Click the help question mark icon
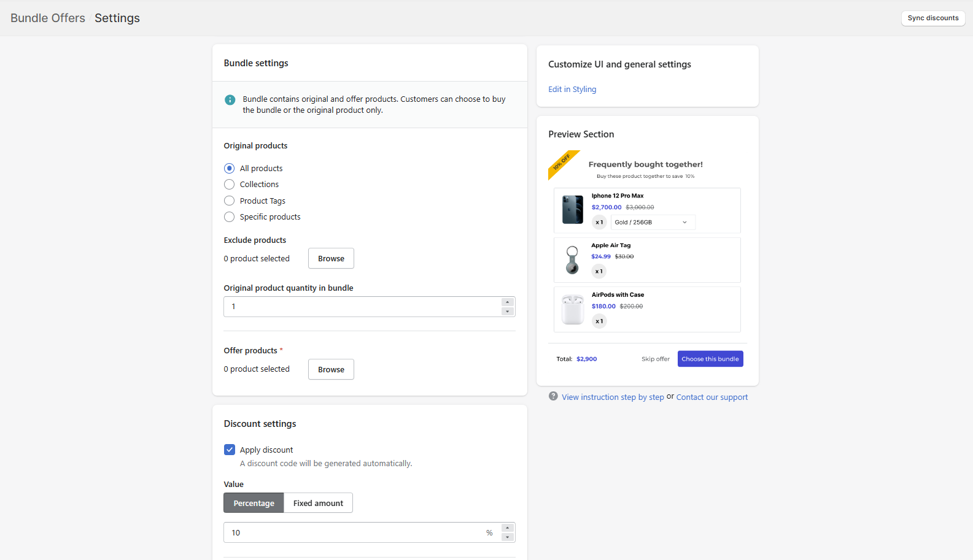 pyautogui.click(x=553, y=396)
